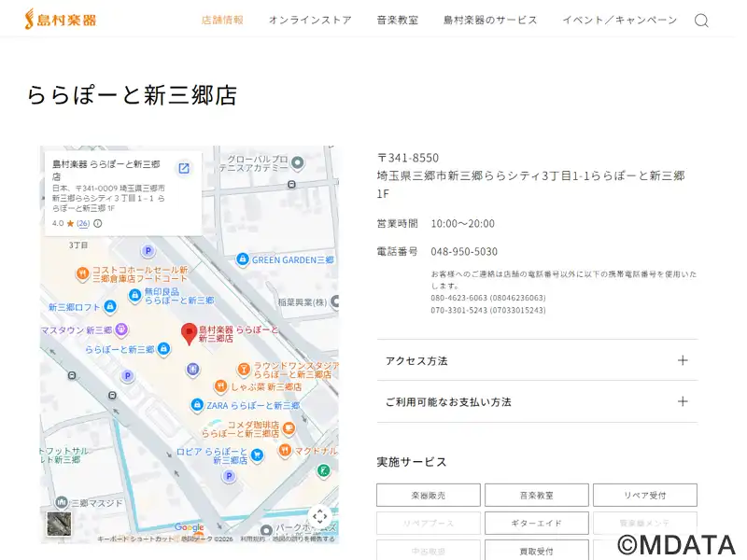Click the GREEN GARDEN Misato marker
The width and height of the screenshot is (747, 560).
243,259
